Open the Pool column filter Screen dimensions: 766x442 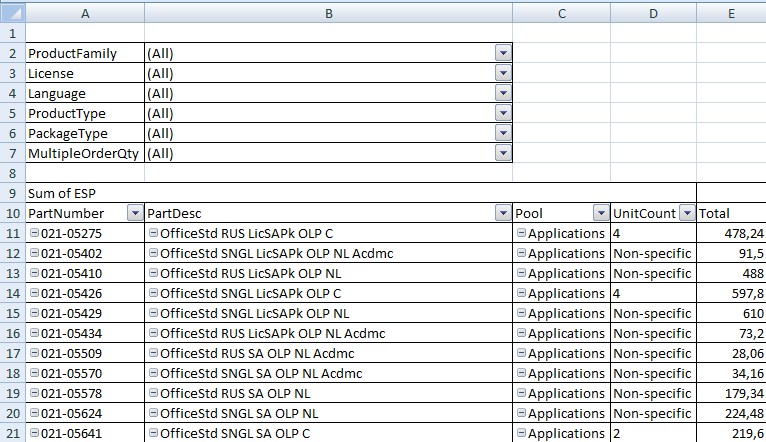601,213
